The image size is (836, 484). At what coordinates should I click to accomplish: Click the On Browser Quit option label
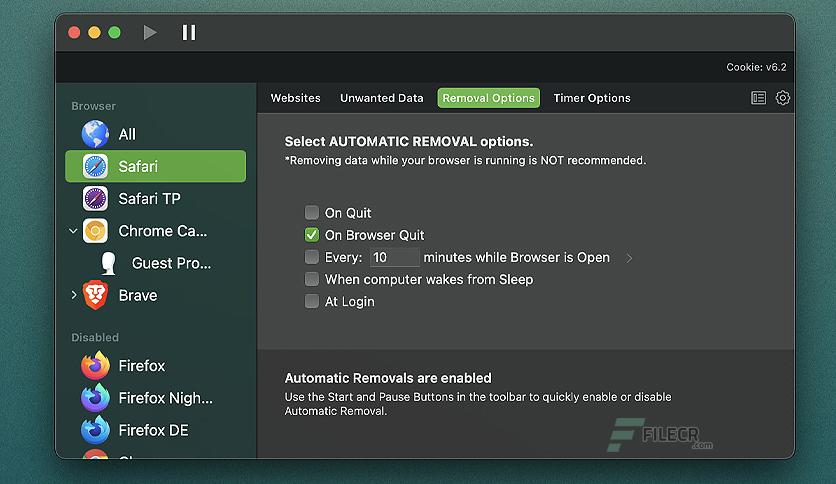click(x=374, y=235)
